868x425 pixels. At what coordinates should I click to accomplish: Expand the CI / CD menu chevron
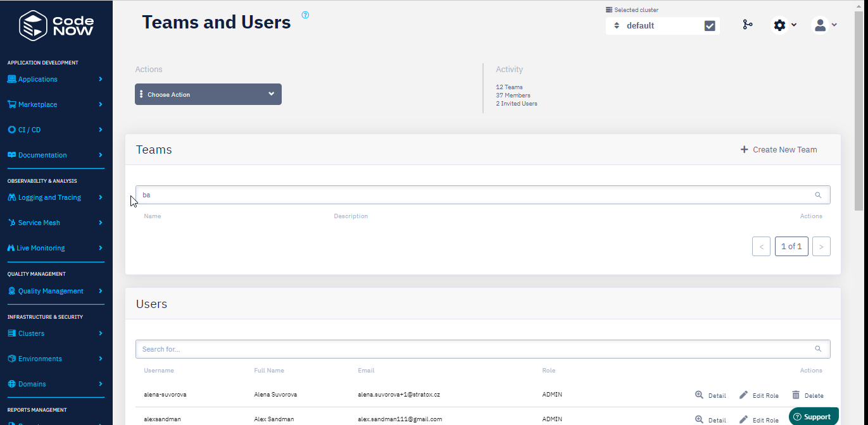[101, 130]
